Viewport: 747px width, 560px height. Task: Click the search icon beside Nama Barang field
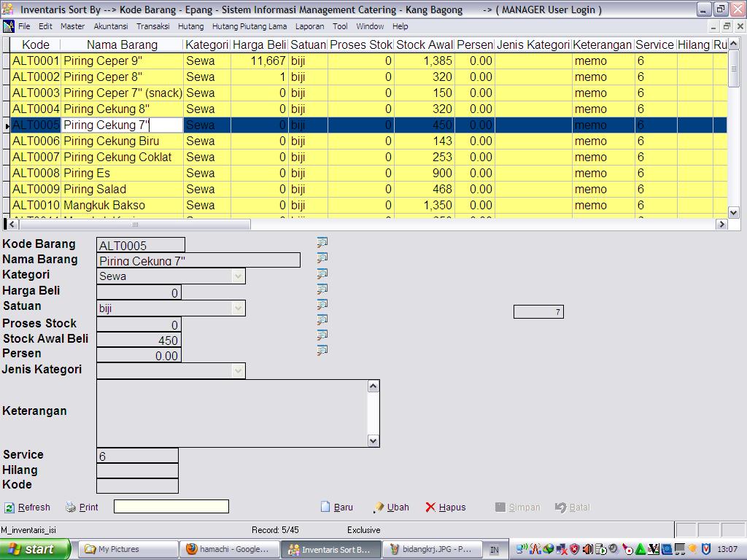pos(322,257)
